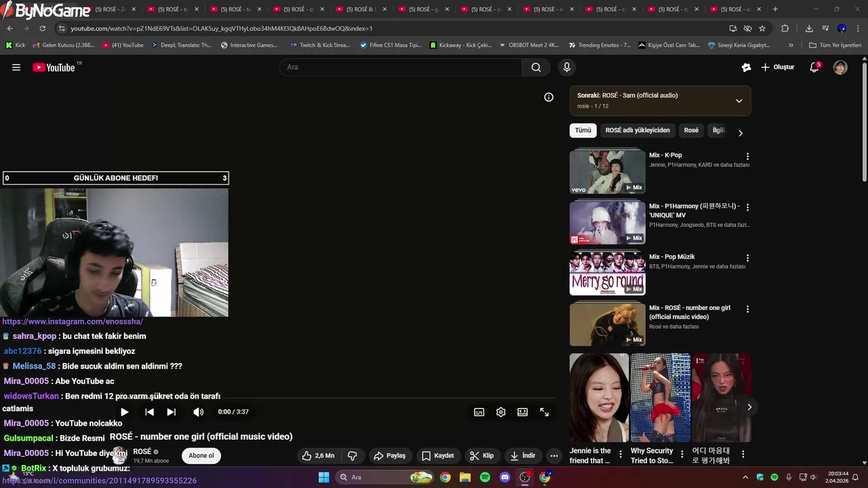This screenshot has height=488, width=868.
Task: Mute the video volume
Action: (x=198, y=412)
